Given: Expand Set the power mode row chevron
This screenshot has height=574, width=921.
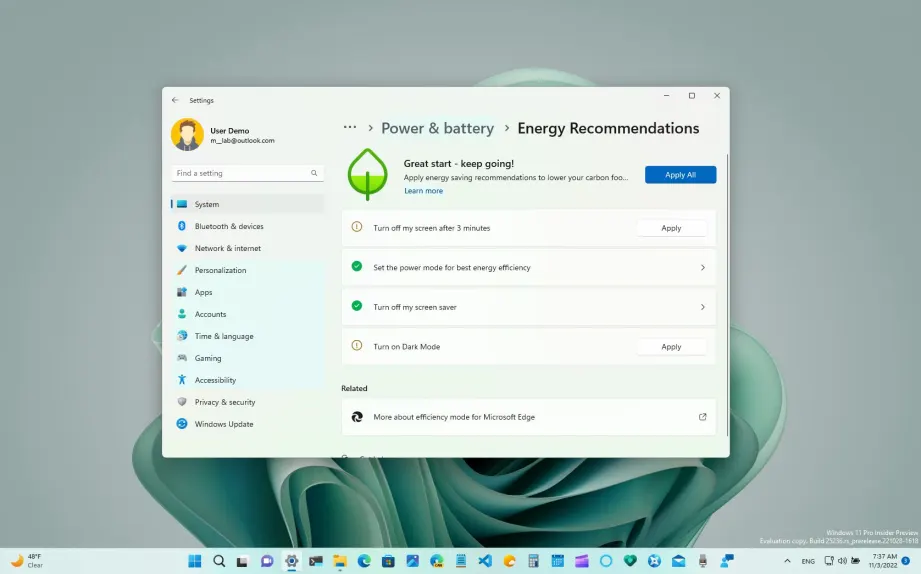Looking at the screenshot, I should tap(702, 267).
